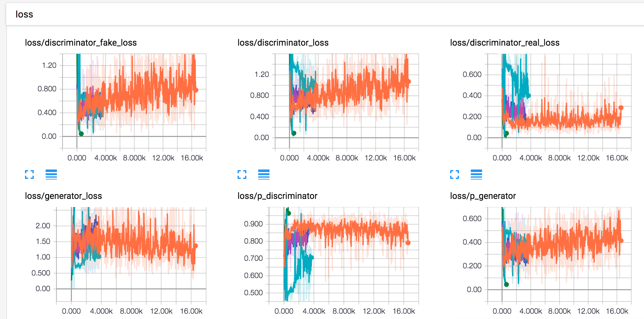Select the loss/p_generator chart title

(483, 196)
